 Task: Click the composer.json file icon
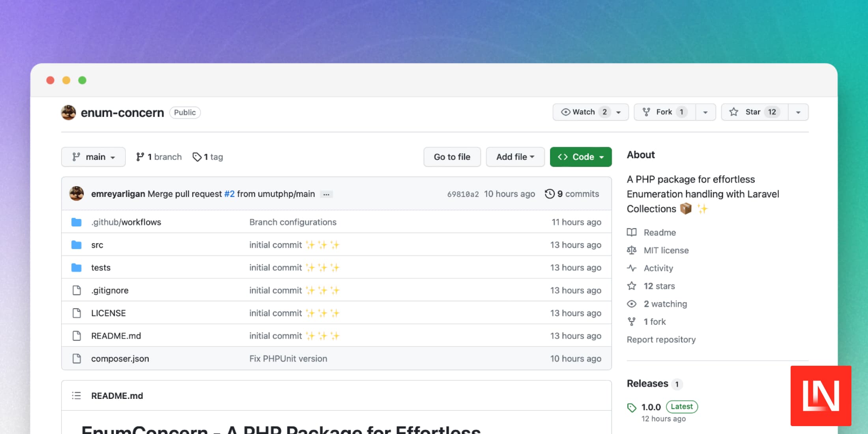coord(77,359)
